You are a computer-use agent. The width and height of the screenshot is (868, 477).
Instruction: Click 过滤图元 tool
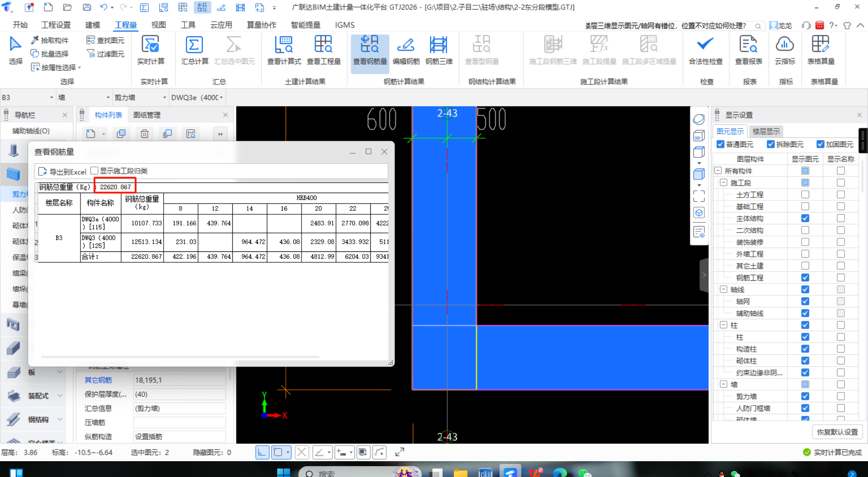[x=105, y=54]
